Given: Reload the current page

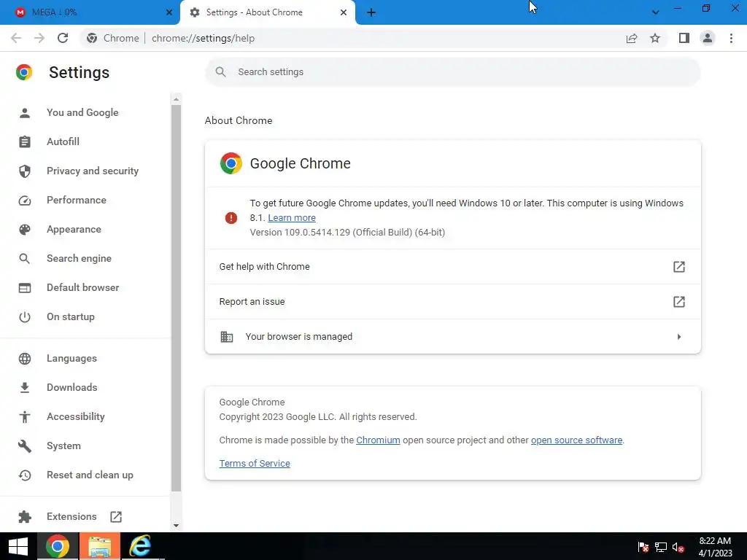Looking at the screenshot, I should (x=63, y=38).
